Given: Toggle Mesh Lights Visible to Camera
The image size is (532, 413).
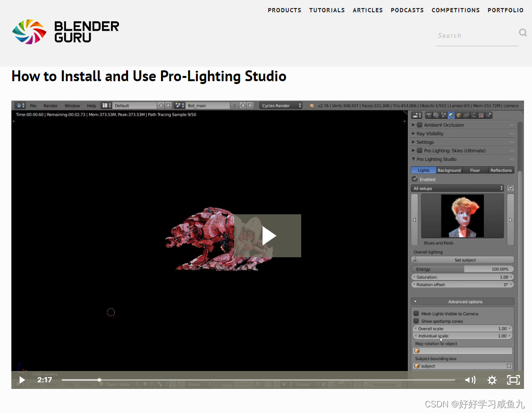Looking at the screenshot, I should click(416, 313).
